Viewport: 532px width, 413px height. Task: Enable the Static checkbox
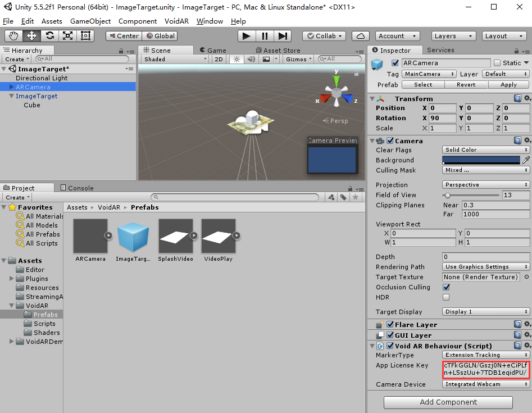tap(497, 63)
